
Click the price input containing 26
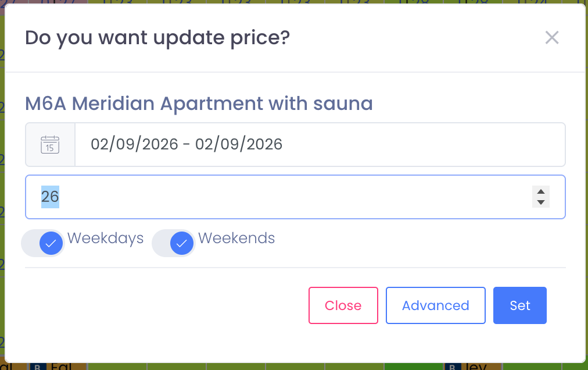click(232, 197)
